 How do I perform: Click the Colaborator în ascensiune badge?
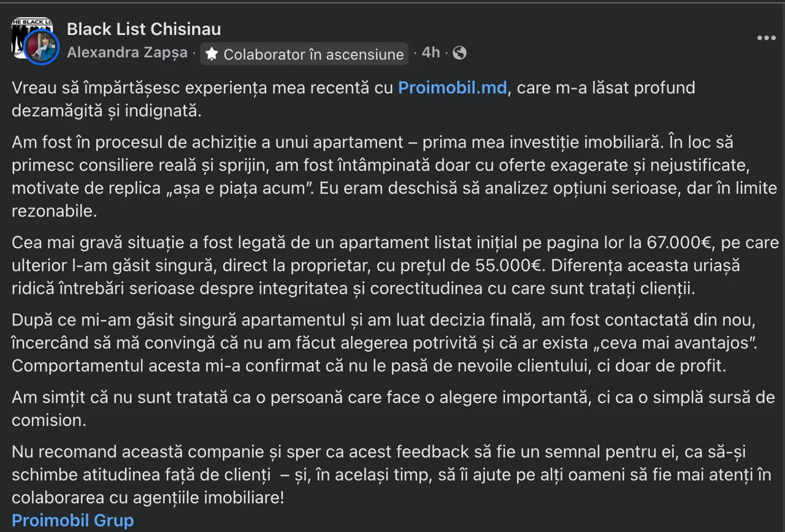(x=304, y=54)
